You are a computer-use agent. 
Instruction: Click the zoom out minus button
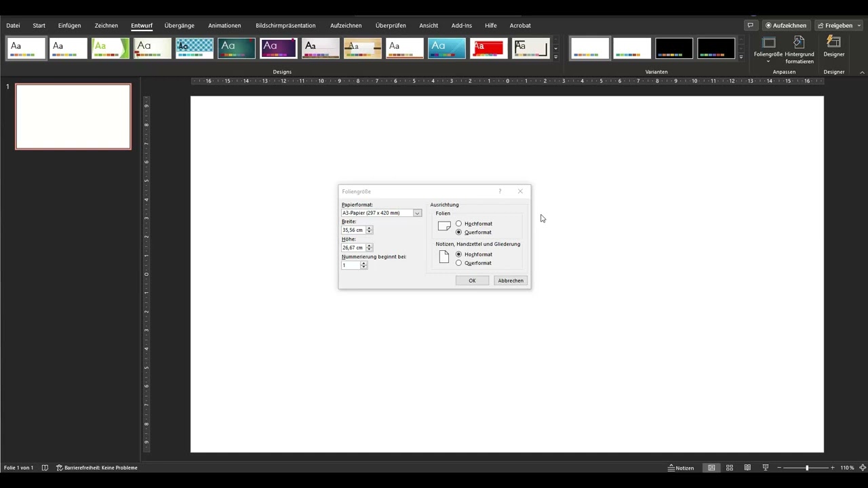tap(780, 468)
